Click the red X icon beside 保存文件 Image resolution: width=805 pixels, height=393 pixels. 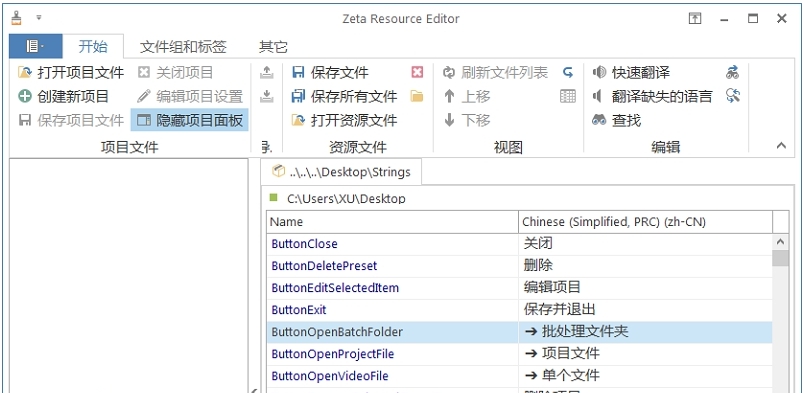pyautogui.click(x=417, y=72)
